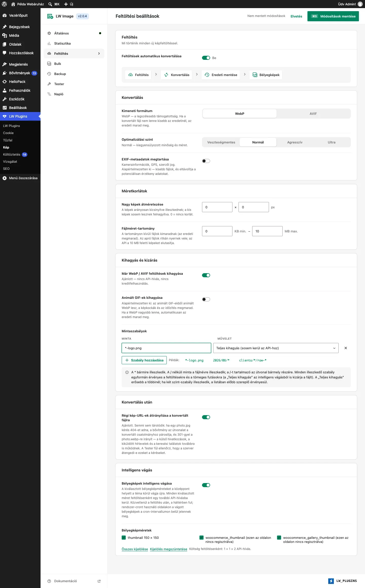Image resolution: width=365 pixels, height=588 pixels.
Task: Uncheck thumbnail 150 × 150 checkbox
Action: tap(124, 538)
